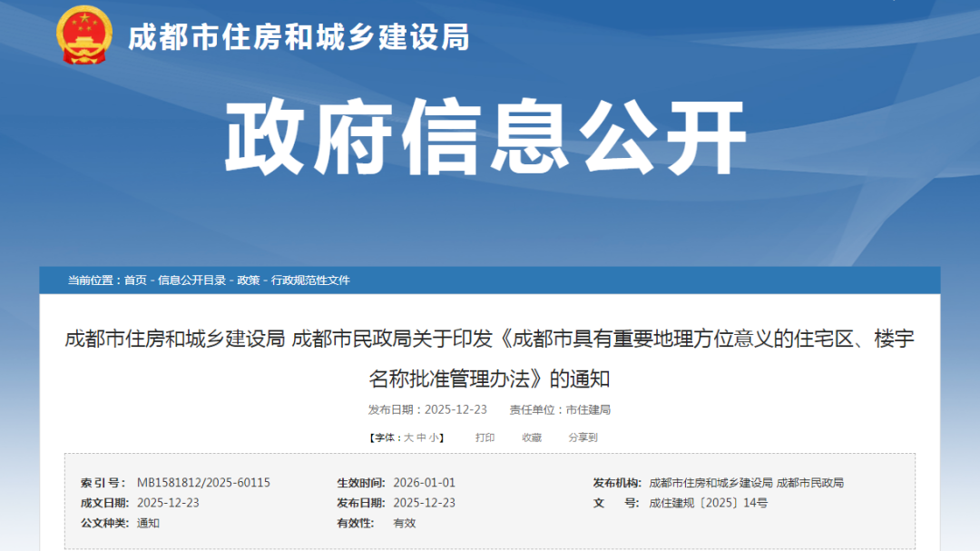Set font size to large (大)
The width and height of the screenshot is (980, 551).
pos(408,438)
